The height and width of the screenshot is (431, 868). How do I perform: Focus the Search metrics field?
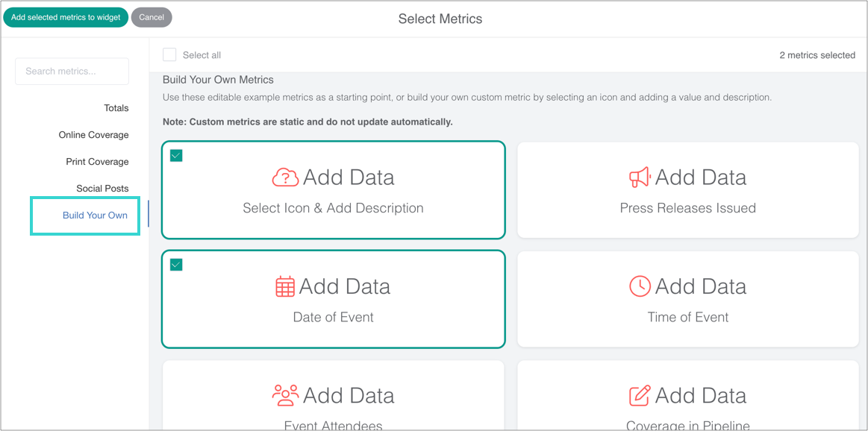pyautogui.click(x=72, y=72)
